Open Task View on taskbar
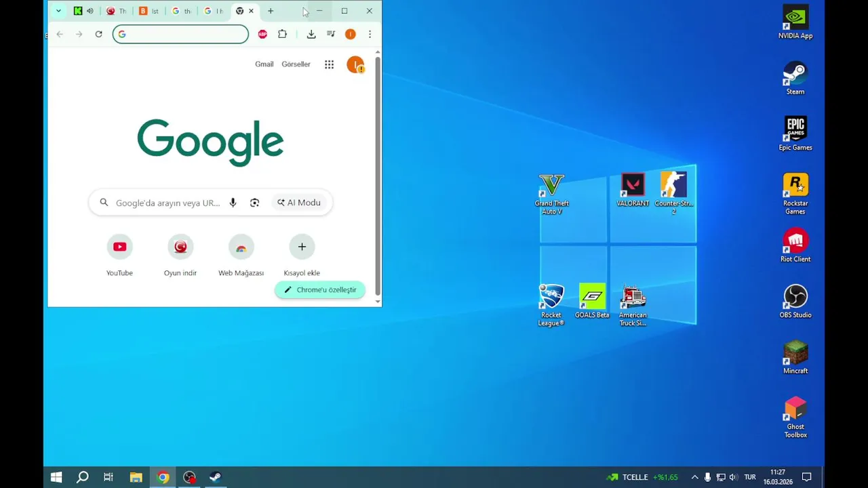 pyautogui.click(x=108, y=477)
